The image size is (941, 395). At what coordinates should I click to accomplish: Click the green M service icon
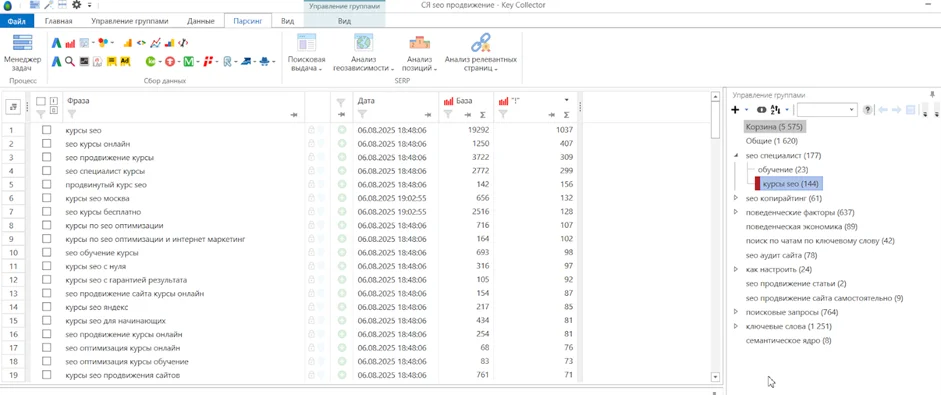188,61
